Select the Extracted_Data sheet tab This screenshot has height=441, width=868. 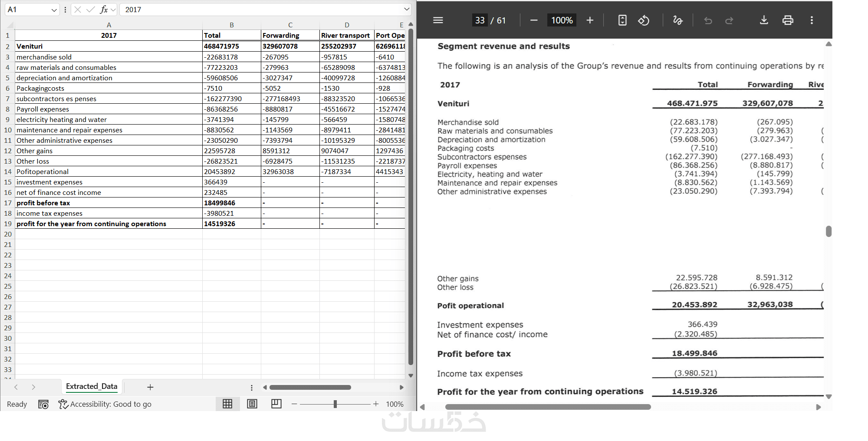tap(92, 386)
